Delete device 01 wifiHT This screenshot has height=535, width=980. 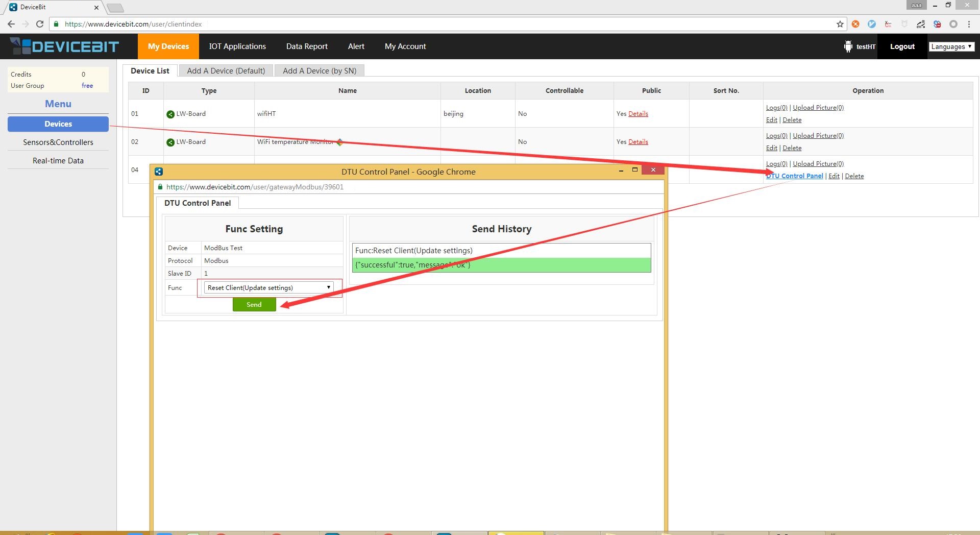[x=792, y=120]
